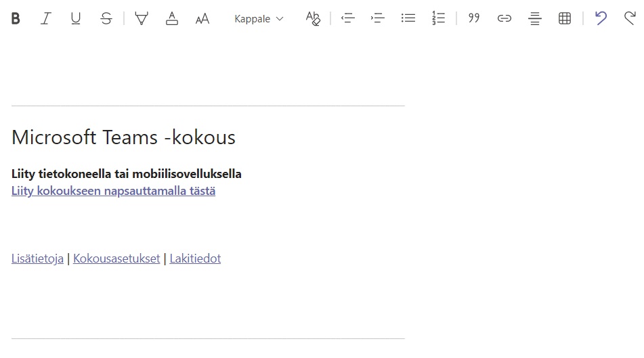Open text highlight color picker
644x358 pixels.
[142, 19]
